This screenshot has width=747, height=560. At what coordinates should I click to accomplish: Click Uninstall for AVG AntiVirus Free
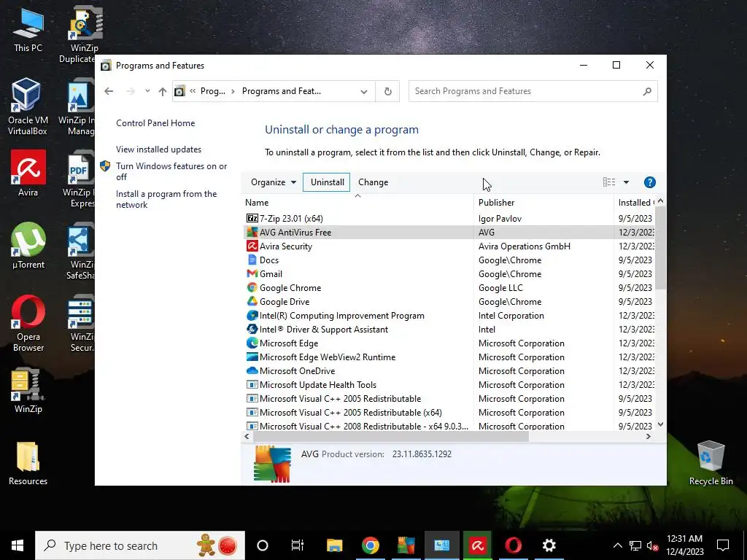point(327,182)
